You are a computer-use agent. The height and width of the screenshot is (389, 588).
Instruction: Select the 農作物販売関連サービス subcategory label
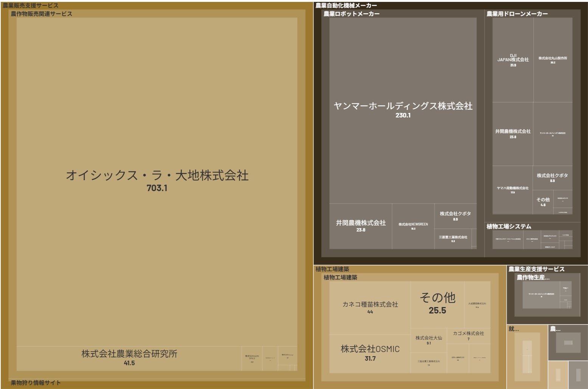pos(41,14)
